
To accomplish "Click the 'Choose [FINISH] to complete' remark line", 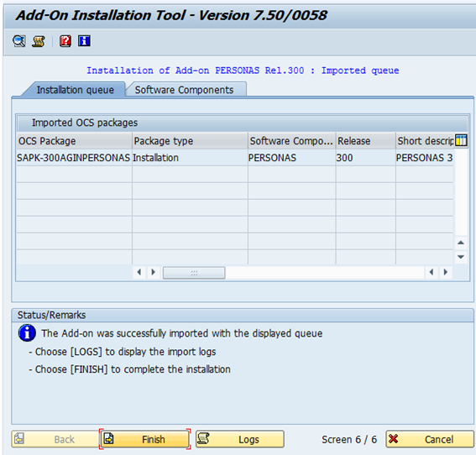I will [129, 369].
